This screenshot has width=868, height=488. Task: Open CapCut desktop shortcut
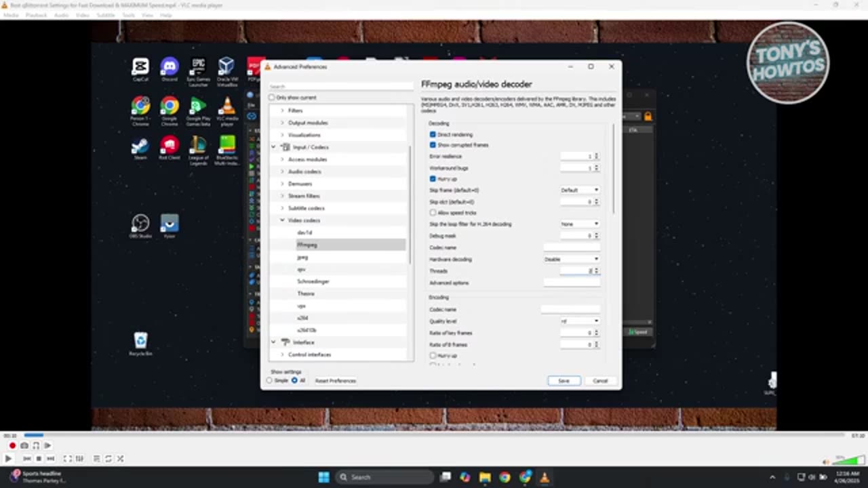click(x=140, y=70)
